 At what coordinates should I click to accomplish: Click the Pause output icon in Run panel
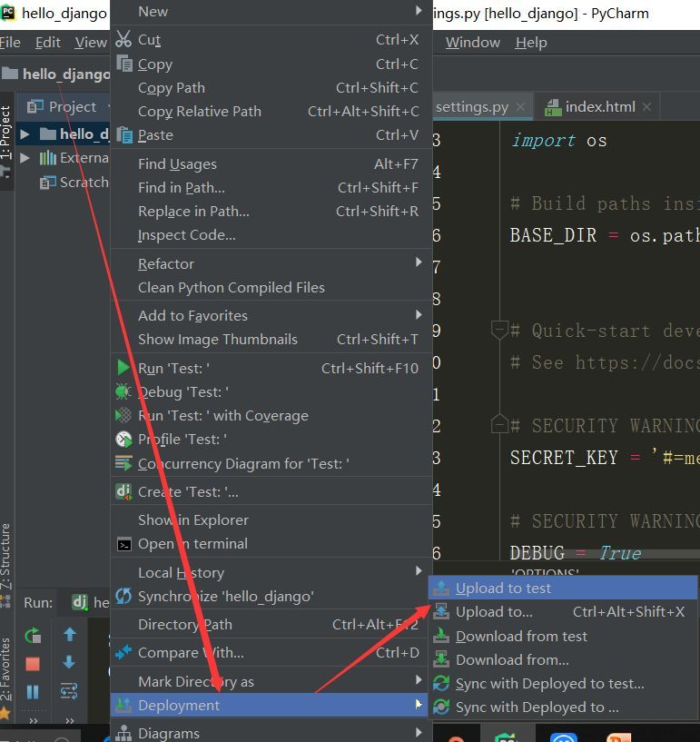33,692
